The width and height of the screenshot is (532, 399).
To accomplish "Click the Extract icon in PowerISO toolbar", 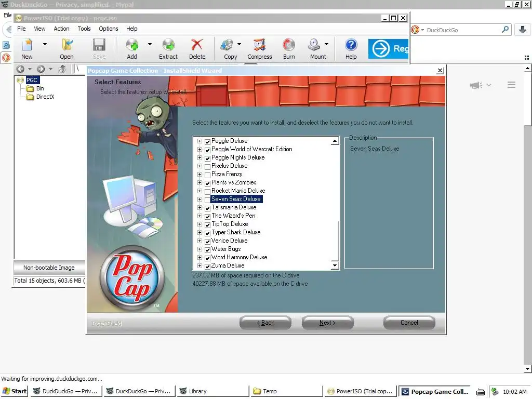I will click(168, 45).
